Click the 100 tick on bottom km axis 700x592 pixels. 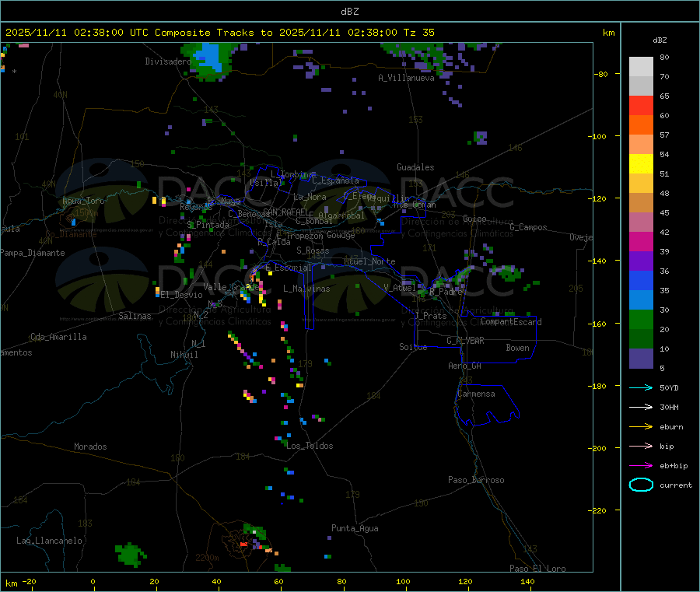(403, 581)
